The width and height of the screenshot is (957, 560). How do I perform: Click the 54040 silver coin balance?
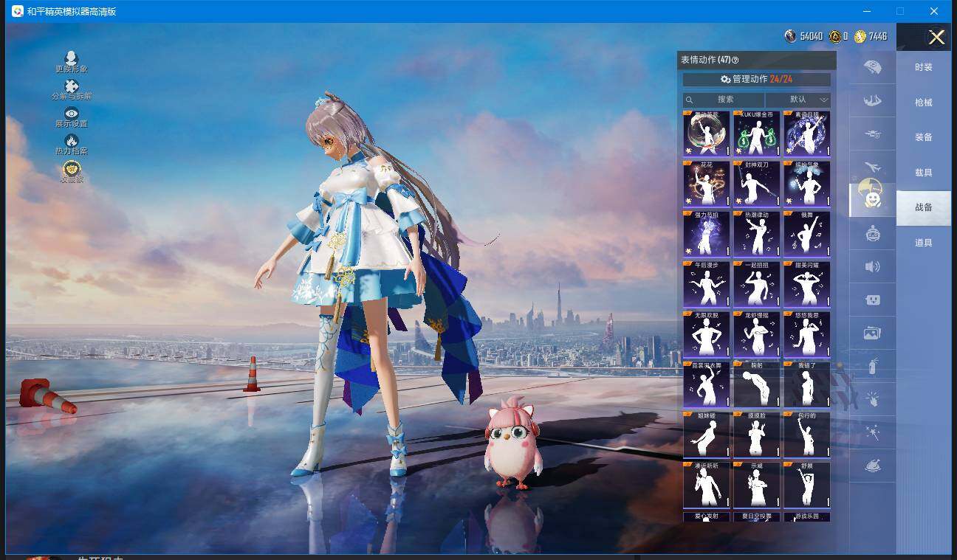pyautogui.click(x=812, y=36)
